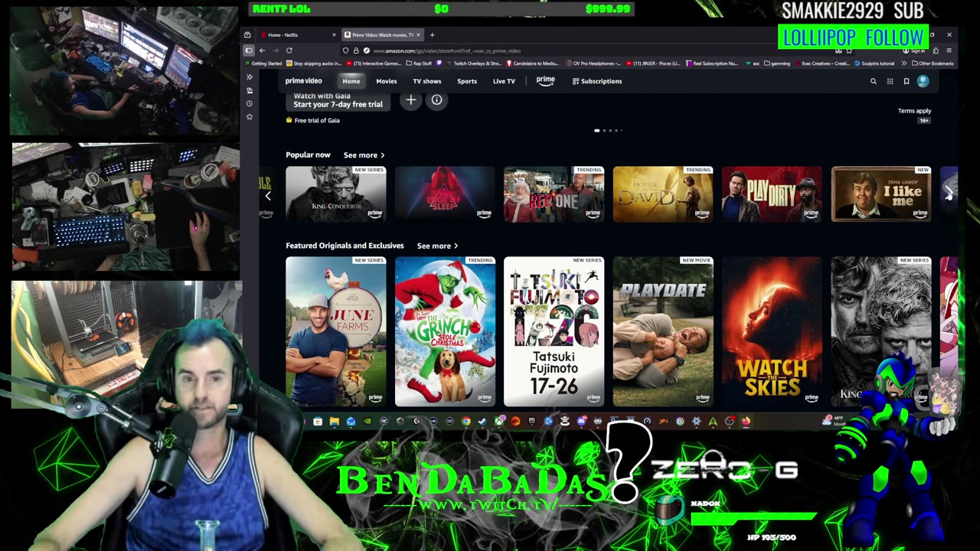Select Sports in Prime Video navigation
Viewport: 980px width, 551px height.
[x=467, y=81]
